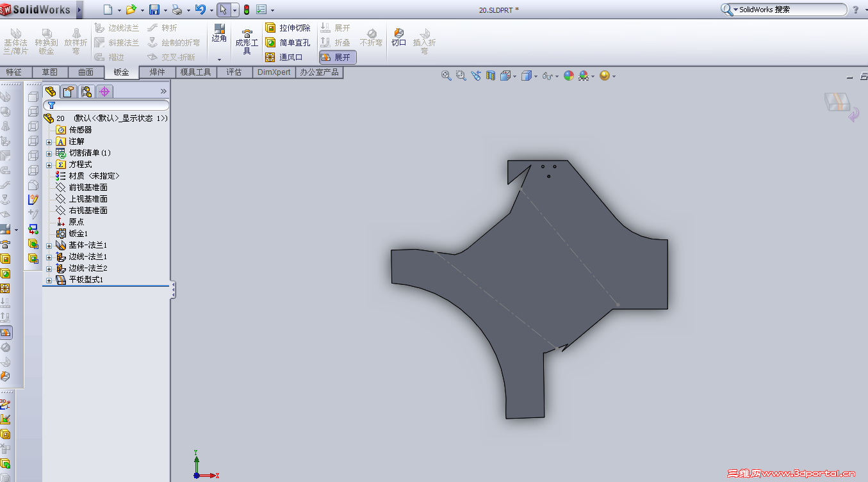
Task: Open the Save button dropdown arrow
Action: tap(165, 10)
